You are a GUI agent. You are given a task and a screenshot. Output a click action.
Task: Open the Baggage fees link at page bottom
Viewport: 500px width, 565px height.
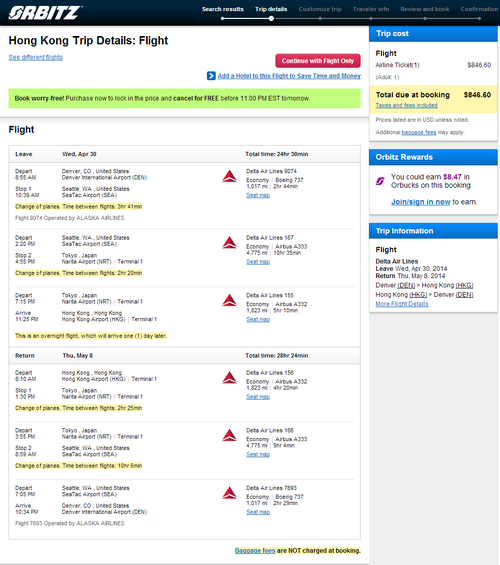coord(255,551)
